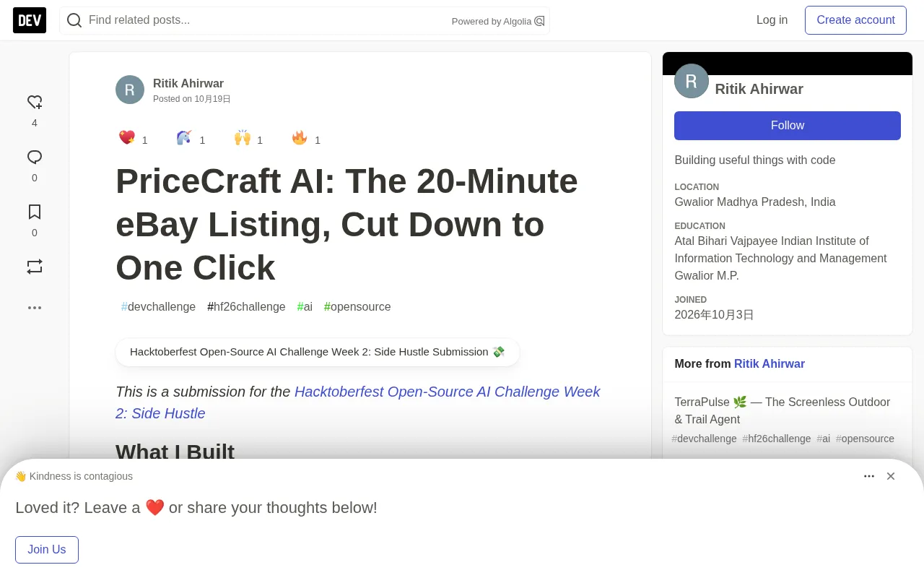Click the sparkle heart reaction emoji
The height and width of the screenshot is (578, 924).
127,137
